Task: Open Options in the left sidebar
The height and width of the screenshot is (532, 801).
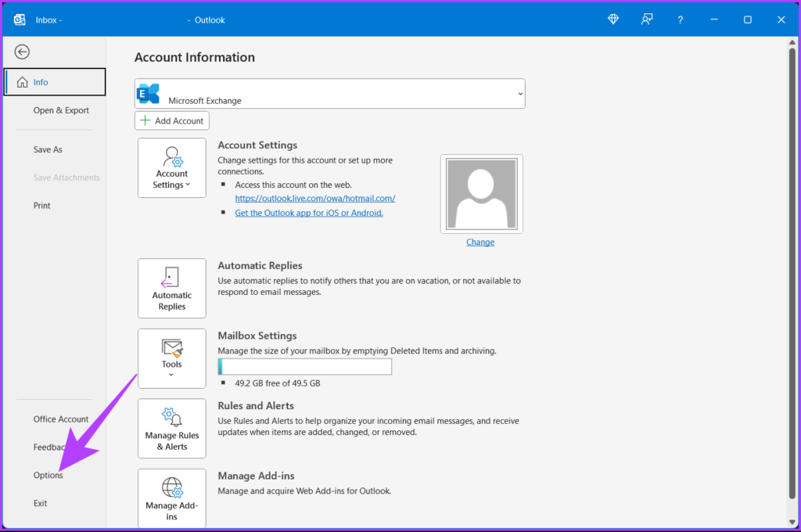Action: click(48, 476)
